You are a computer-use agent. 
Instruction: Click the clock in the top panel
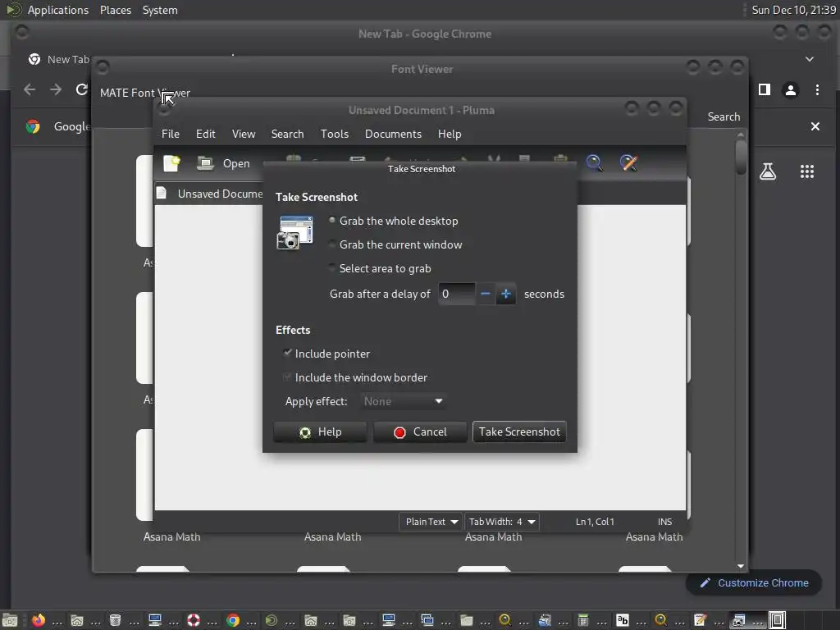pyautogui.click(x=793, y=10)
